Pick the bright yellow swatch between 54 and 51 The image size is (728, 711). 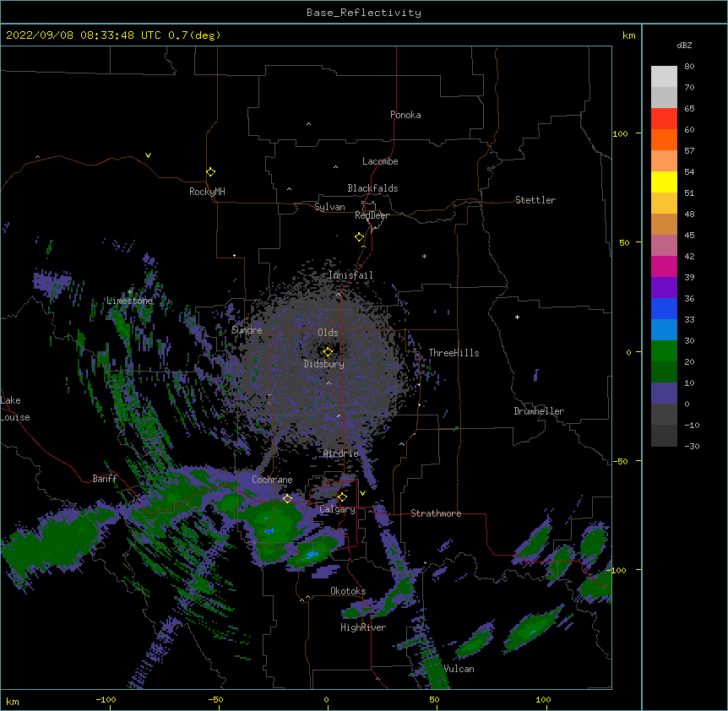[x=664, y=182]
